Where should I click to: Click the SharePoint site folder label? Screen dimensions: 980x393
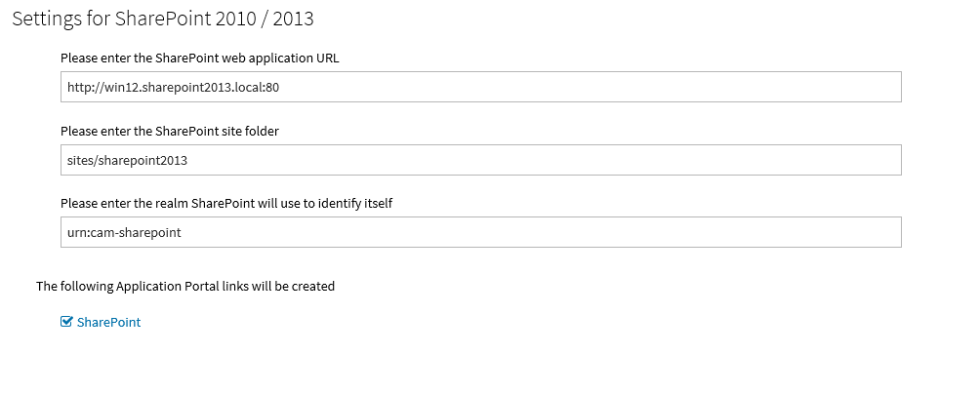click(x=170, y=131)
